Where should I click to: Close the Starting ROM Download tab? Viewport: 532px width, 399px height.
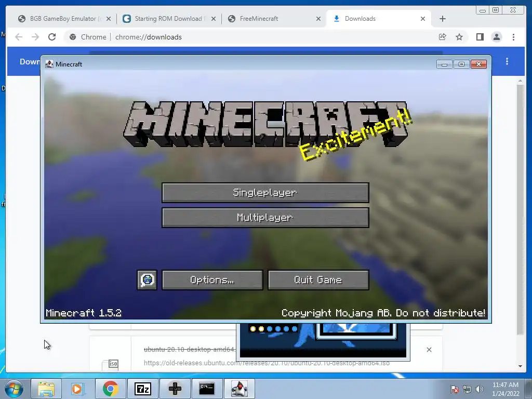click(214, 19)
